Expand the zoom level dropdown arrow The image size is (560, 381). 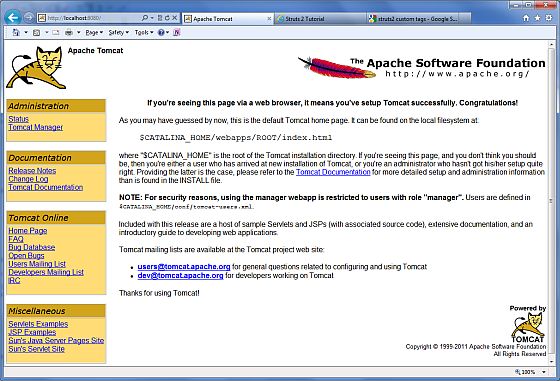pyautogui.click(x=544, y=372)
